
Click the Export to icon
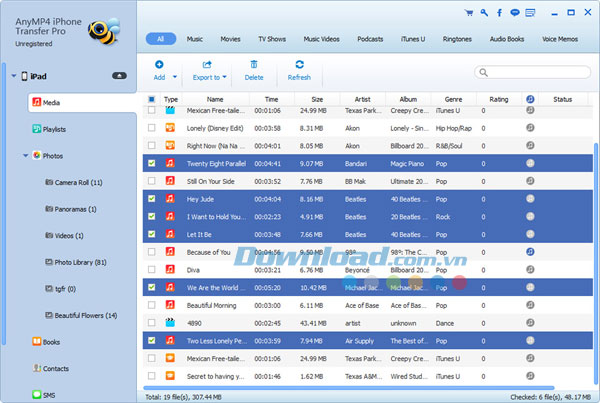[x=207, y=65]
